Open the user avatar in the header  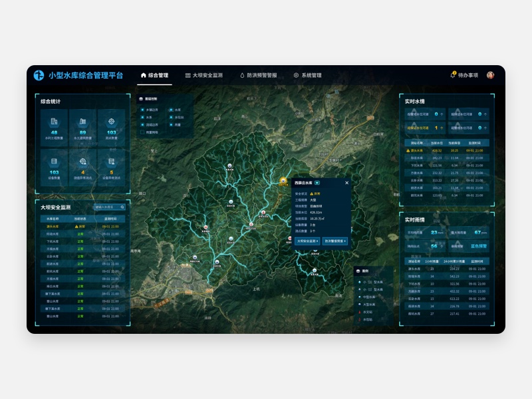[x=490, y=75]
